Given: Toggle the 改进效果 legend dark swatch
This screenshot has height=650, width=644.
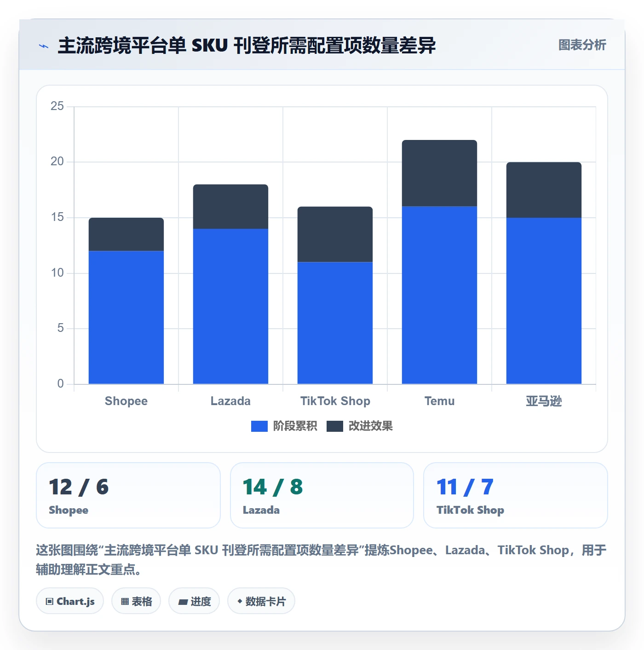Looking at the screenshot, I should 334,426.
